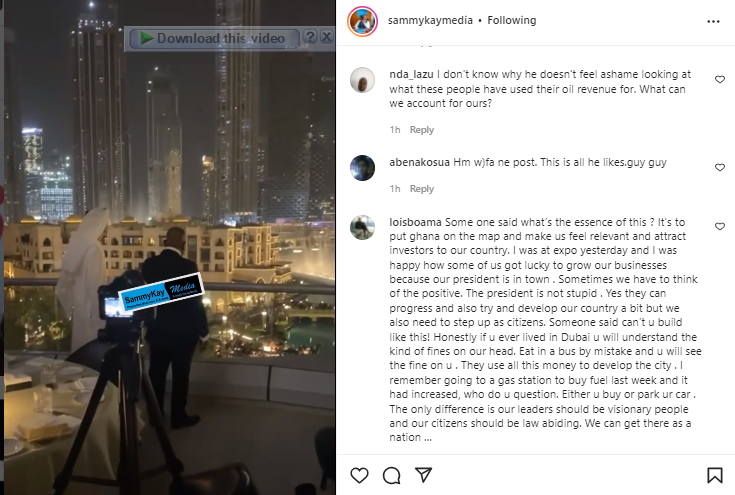
Task: Like loisboama's comment
Action: [720, 226]
